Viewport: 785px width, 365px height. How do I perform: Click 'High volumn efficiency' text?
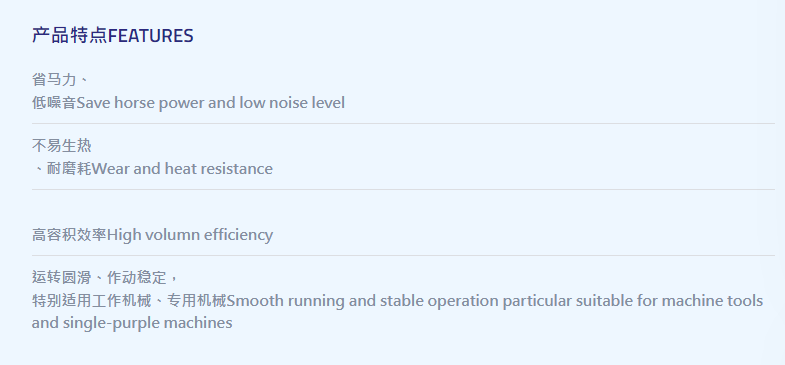tap(190, 234)
